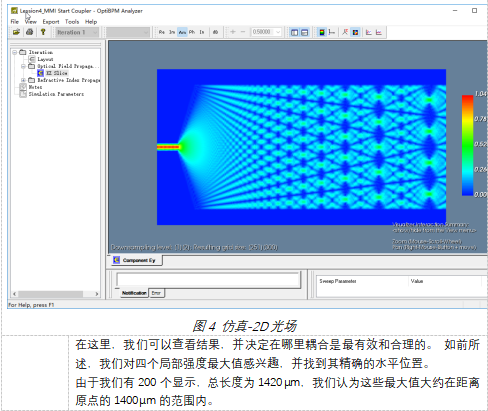Select the Iteration root folder label
Image resolution: width=488 pixels, height=411 pixels.
[x=40, y=52]
